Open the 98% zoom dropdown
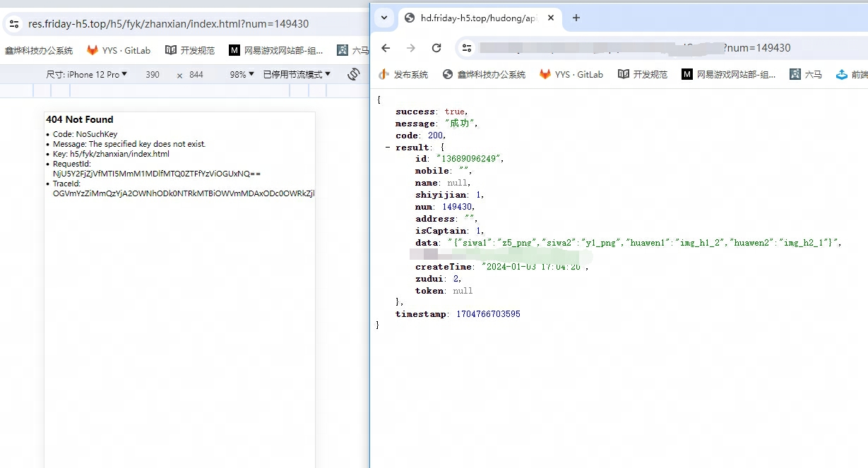The height and width of the screenshot is (468, 868). [x=242, y=74]
